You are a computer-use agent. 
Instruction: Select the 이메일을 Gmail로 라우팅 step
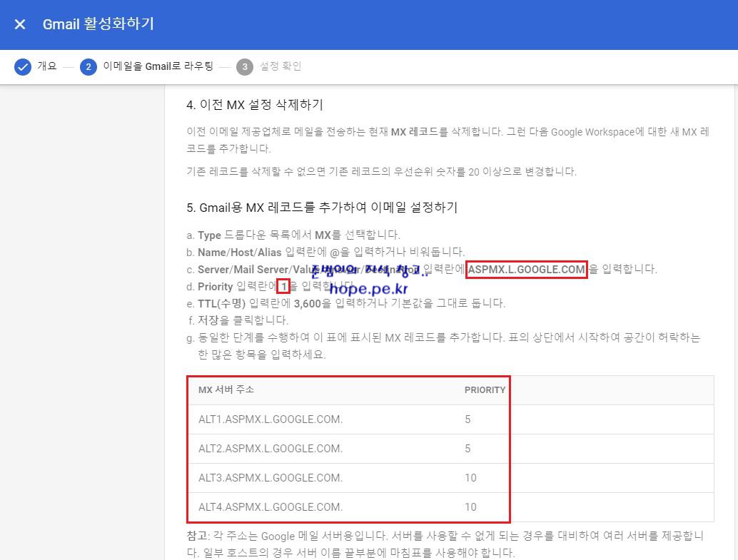pos(158,66)
